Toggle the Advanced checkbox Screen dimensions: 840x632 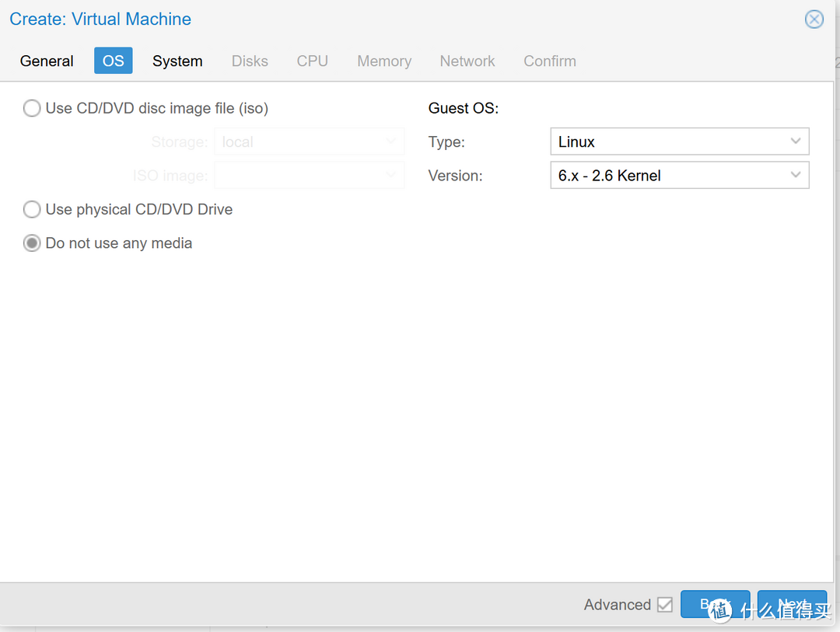point(664,605)
